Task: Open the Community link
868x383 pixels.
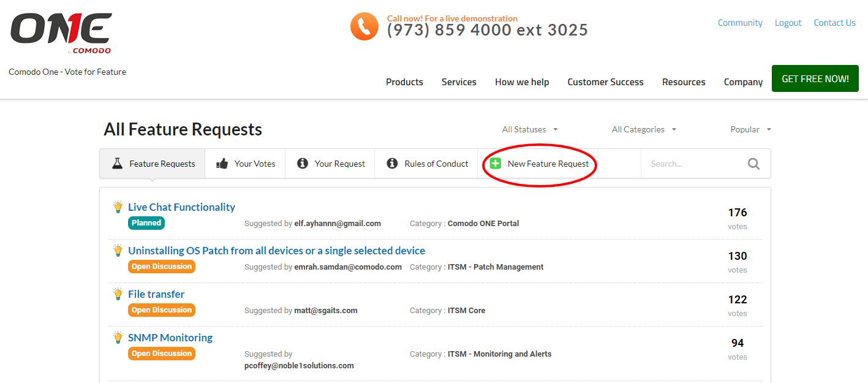Action: coord(740,23)
